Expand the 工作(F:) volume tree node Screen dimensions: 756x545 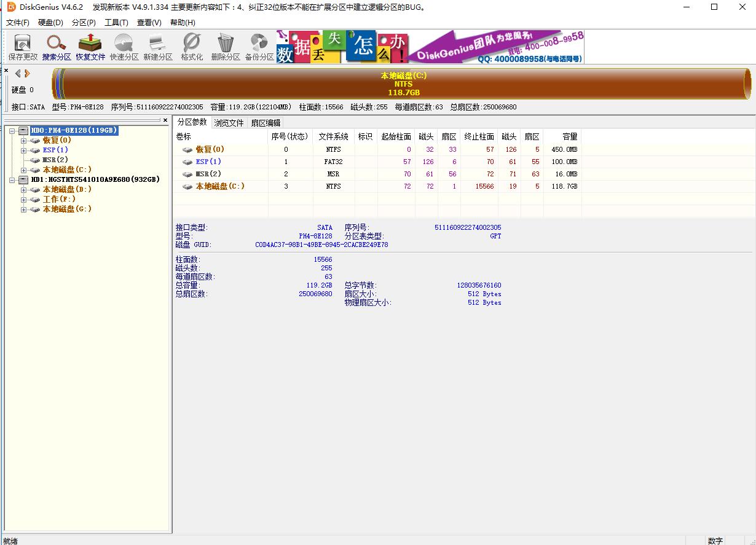[x=24, y=200]
